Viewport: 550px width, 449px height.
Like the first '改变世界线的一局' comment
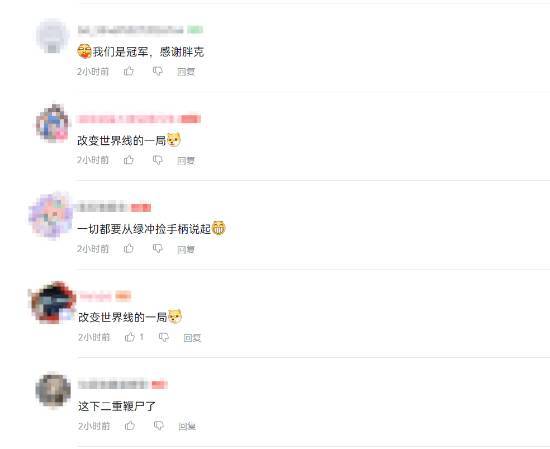[x=129, y=160]
